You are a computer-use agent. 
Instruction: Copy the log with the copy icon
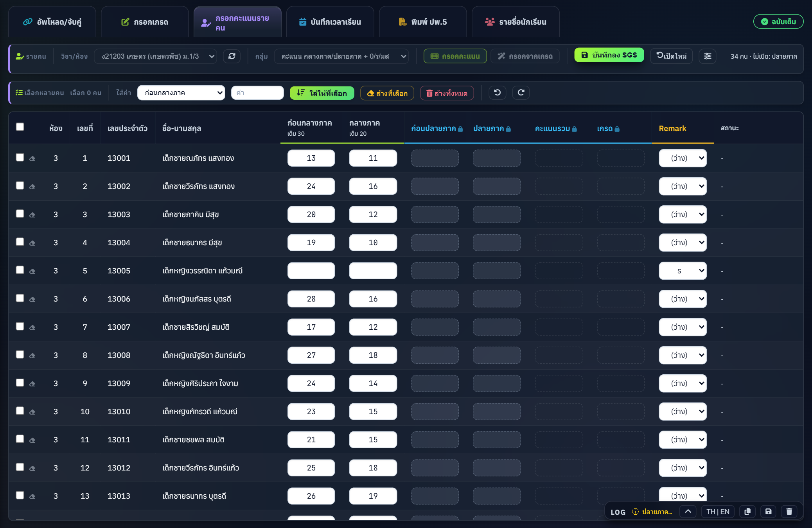(747, 511)
